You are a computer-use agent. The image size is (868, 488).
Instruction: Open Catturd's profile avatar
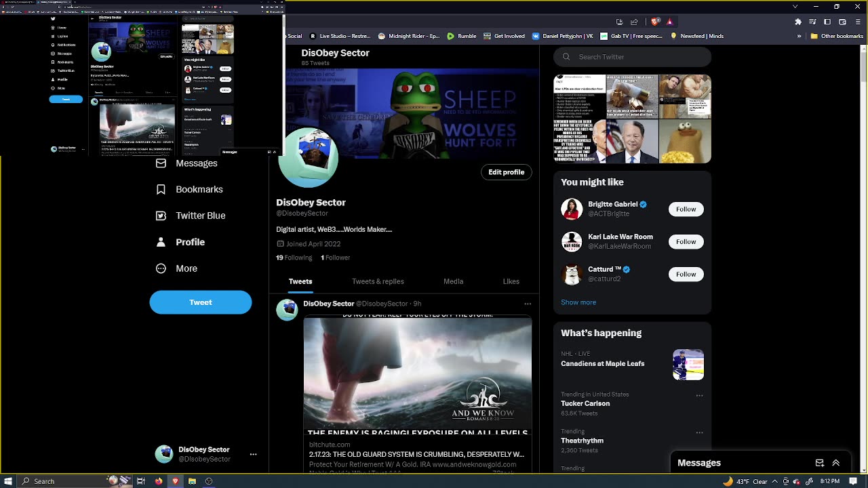point(572,274)
